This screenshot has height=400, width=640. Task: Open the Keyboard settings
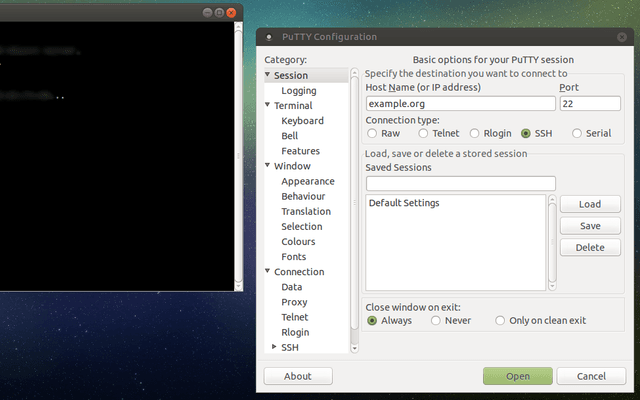[x=302, y=121]
